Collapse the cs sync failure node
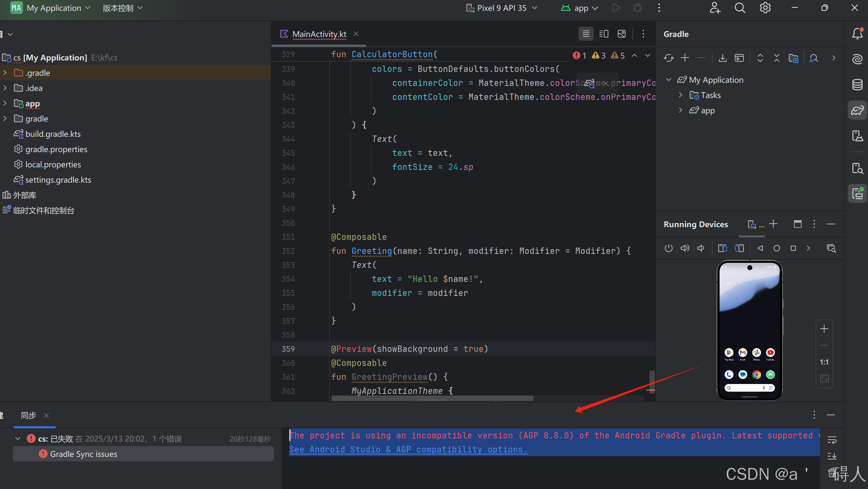 tap(18, 438)
